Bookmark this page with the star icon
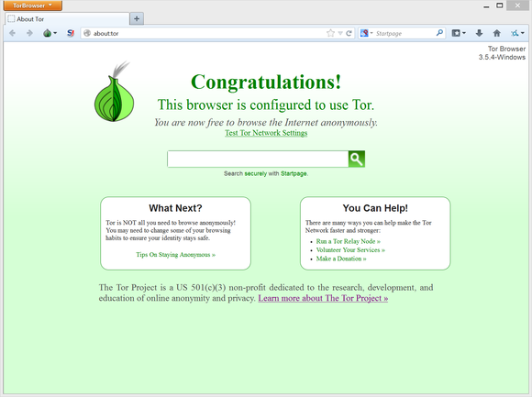Screen dimensions: 532x397 click(x=330, y=33)
